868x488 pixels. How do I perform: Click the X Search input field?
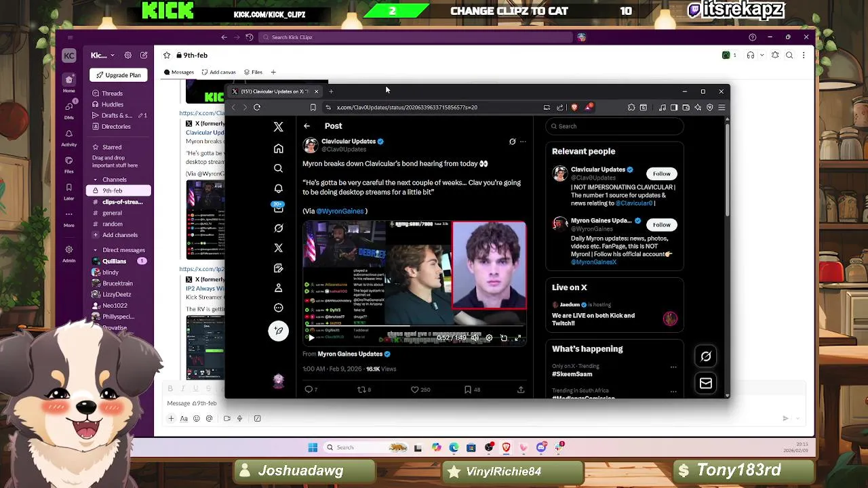click(x=614, y=126)
